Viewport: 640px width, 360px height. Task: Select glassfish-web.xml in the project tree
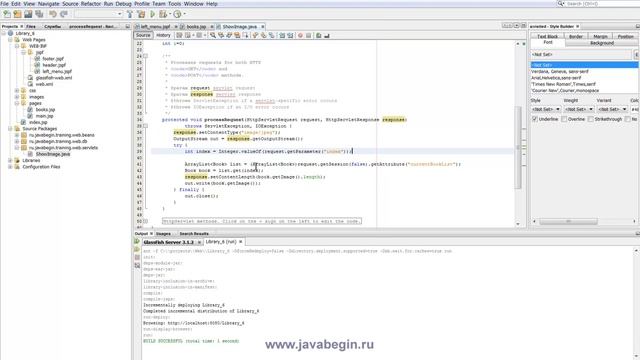(53, 78)
